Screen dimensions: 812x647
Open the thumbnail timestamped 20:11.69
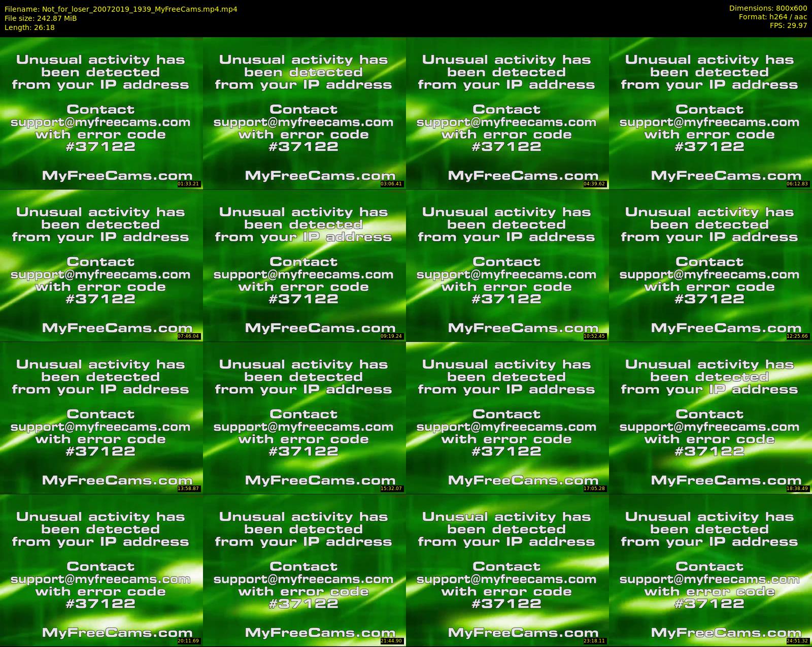click(x=101, y=570)
